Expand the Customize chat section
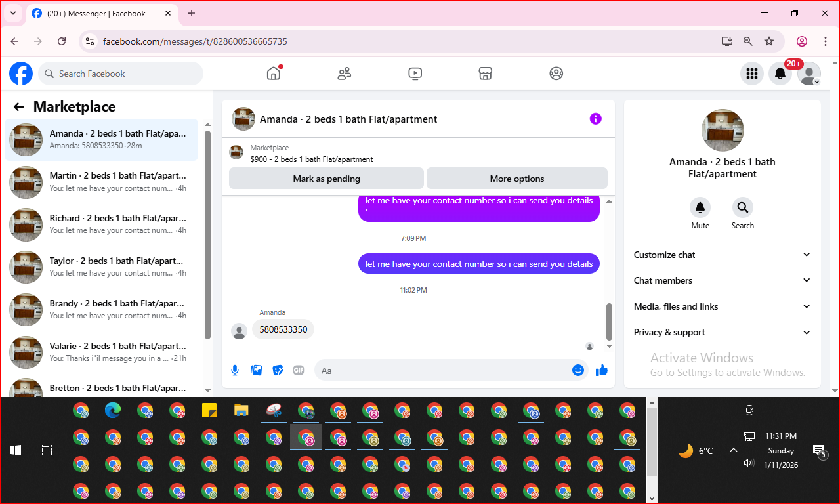840x504 pixels. point(722,255)
